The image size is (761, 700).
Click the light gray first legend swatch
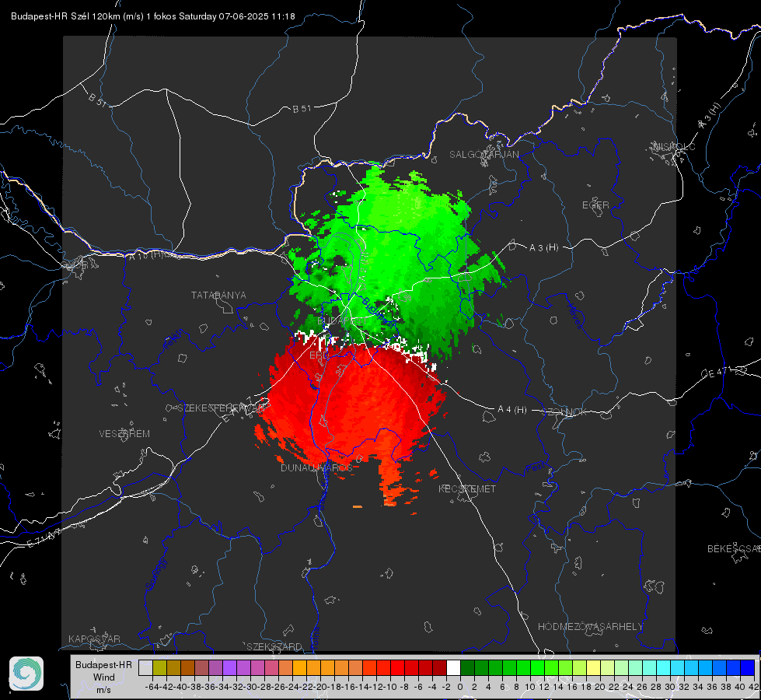[x=145, y=667]
